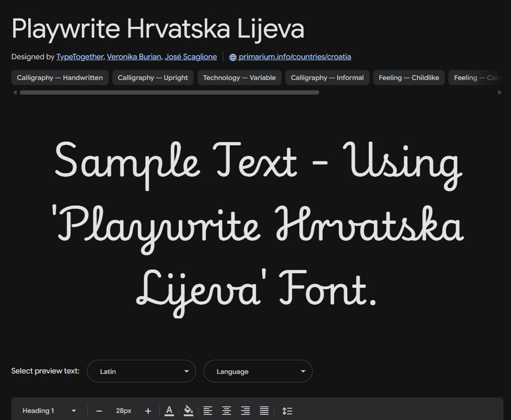This screenshot has height=420, width=511.
Task: Select the Feeling — Childlike tag
Action: [409, 78]
